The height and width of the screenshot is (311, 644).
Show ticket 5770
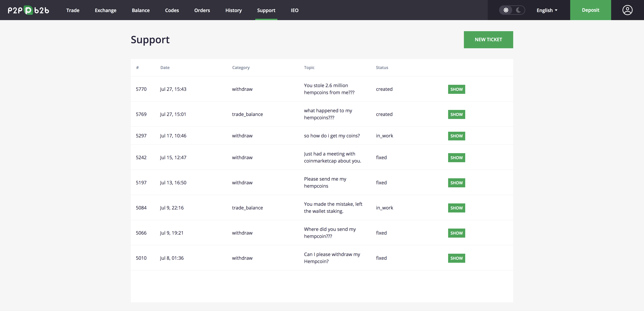tap(457, 89)
